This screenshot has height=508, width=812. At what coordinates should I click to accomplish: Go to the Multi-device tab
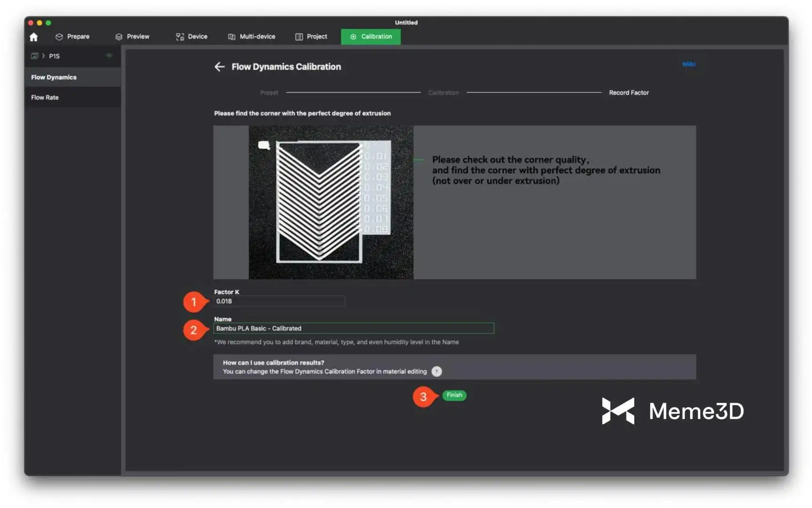pos(252,37)
